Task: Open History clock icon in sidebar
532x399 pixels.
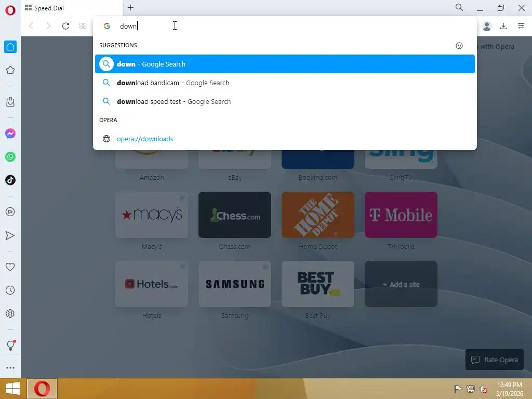Action: tap(10, 290)
